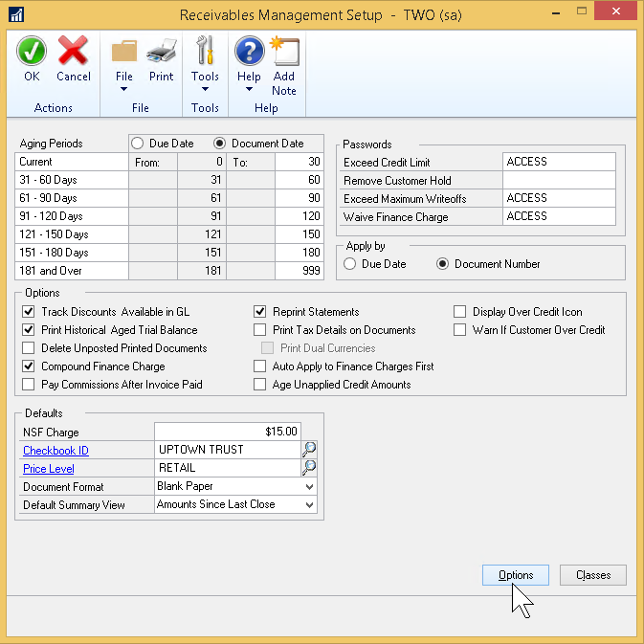Click the Classes button
This screenshot has width=644, height=644.
[x=592, y=575]
